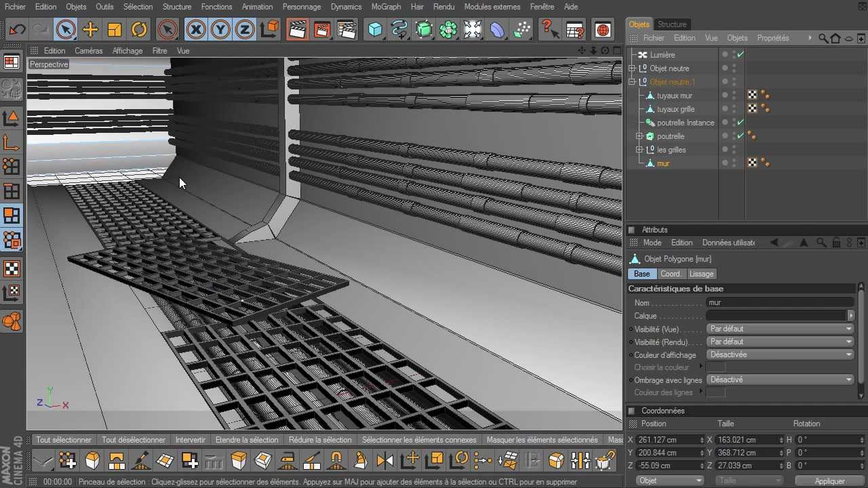
Task: Open the spline tools icon
Action: point(399,30)
